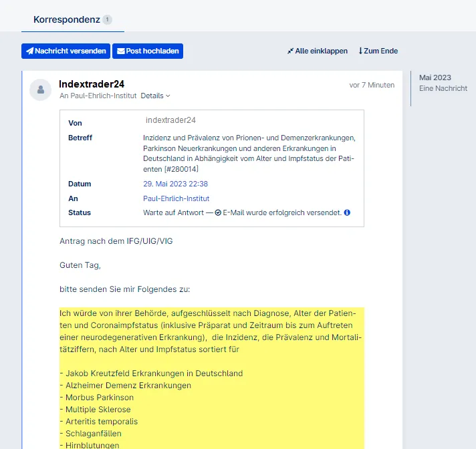The image size is (476, 449).
Task: Click the Korrespondenz count badge 1
Action: pos(107,20)
